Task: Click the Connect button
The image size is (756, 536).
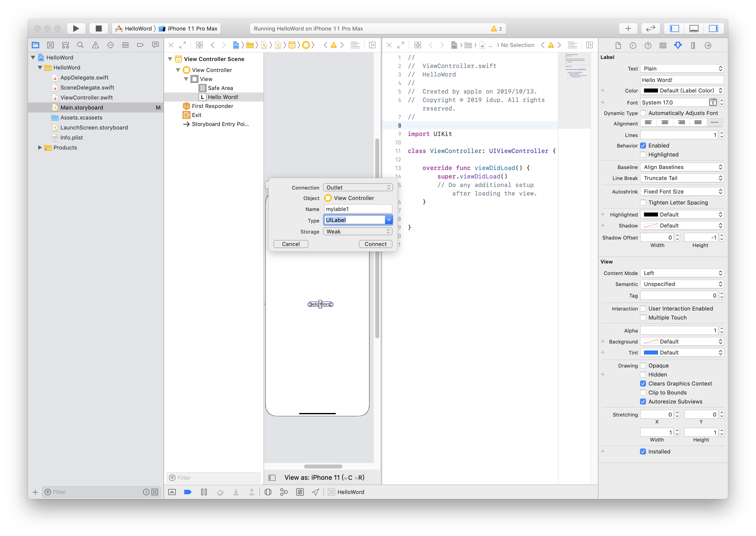Action: click(x=375, y=244)
